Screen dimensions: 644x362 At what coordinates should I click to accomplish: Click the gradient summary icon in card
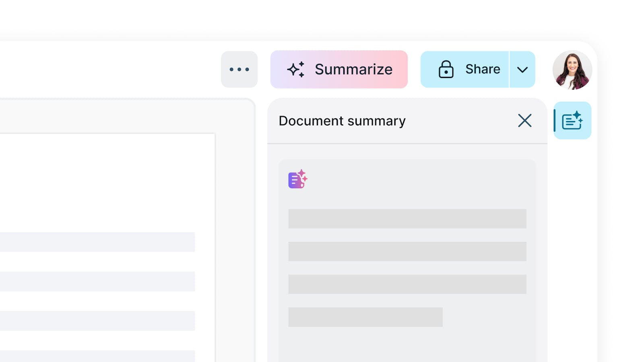[297, 179]
